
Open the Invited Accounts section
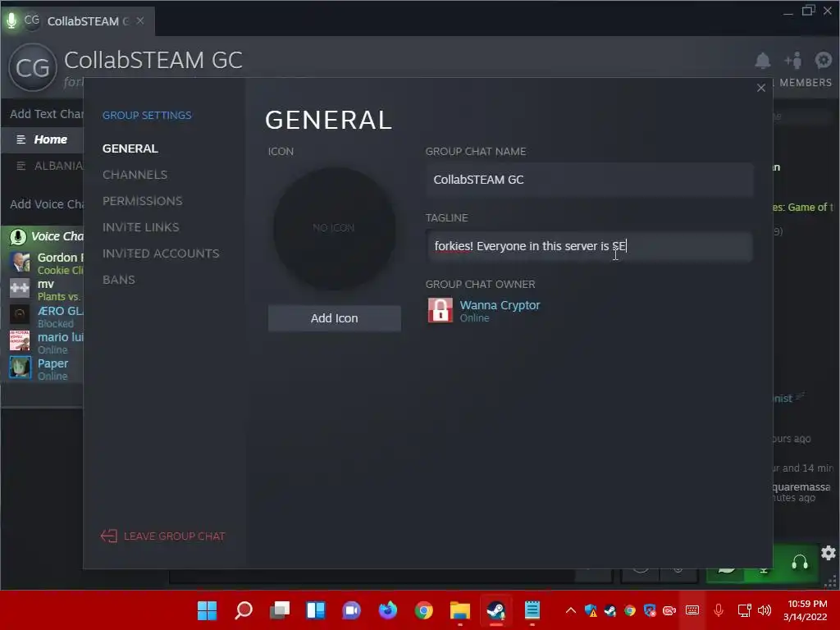pos(161,253)
